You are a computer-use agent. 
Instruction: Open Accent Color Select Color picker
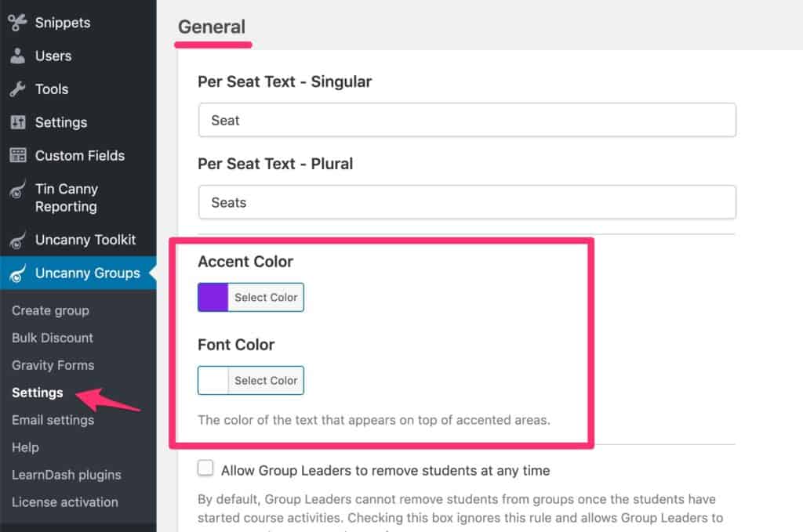tap(266, 297)
